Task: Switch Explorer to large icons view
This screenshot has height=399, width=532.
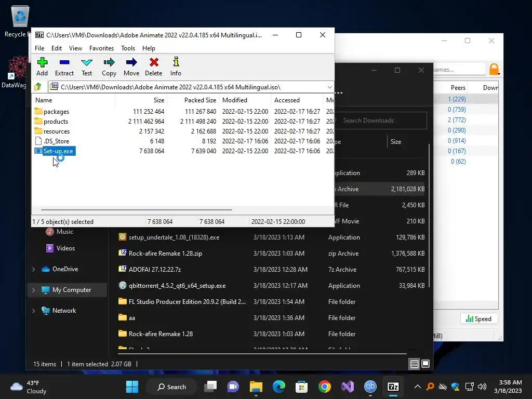Action: tap(425, 364)
